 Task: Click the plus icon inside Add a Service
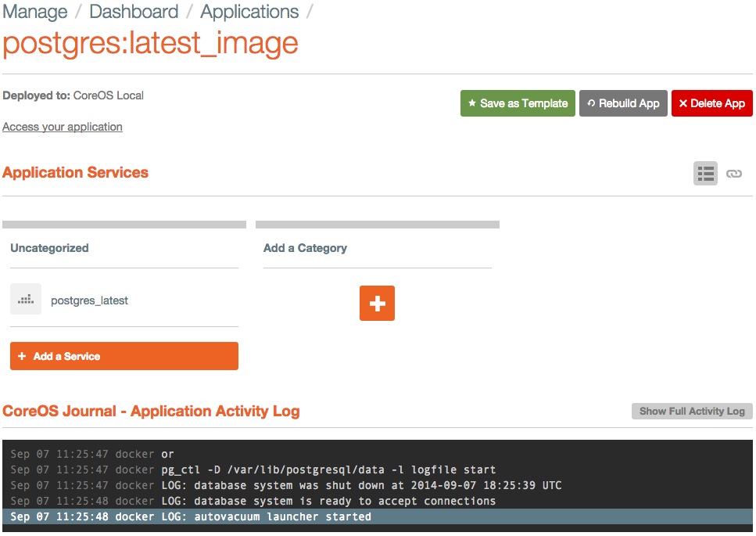[21, 355]
